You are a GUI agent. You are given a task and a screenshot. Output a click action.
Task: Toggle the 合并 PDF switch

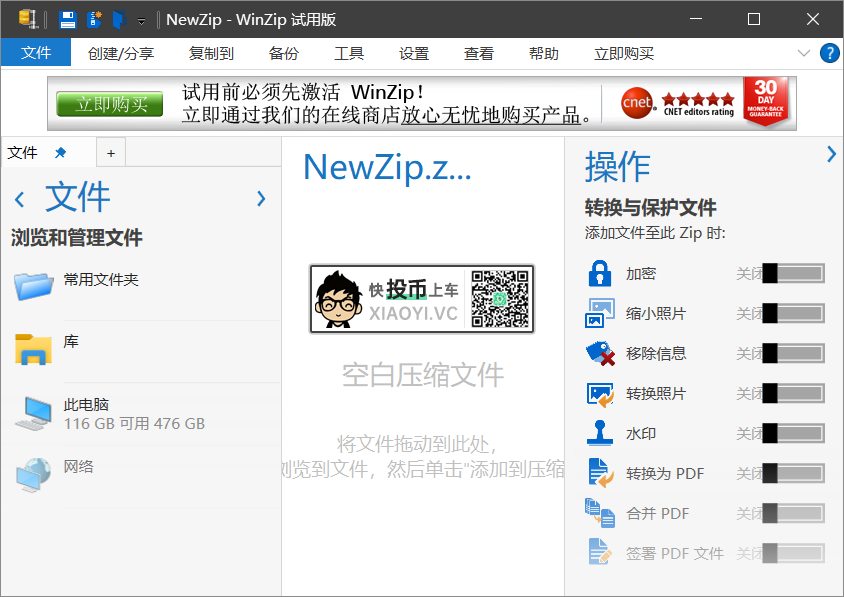click(793, 514)
